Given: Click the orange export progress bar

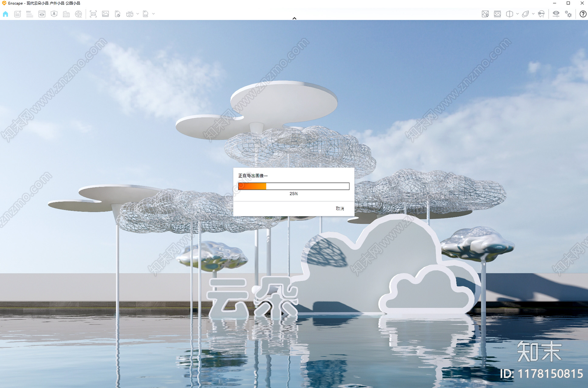Looking at the screenshot, I should click(x=294, y=186).
